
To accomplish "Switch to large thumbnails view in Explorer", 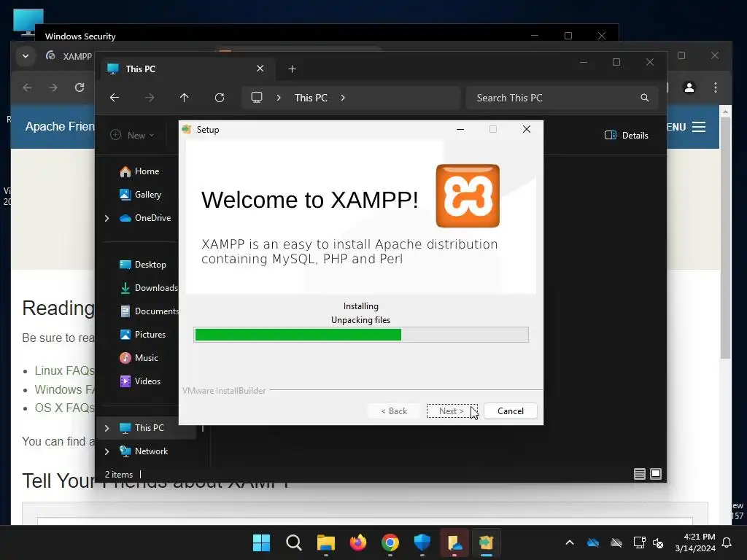I will tap(656, 474).
